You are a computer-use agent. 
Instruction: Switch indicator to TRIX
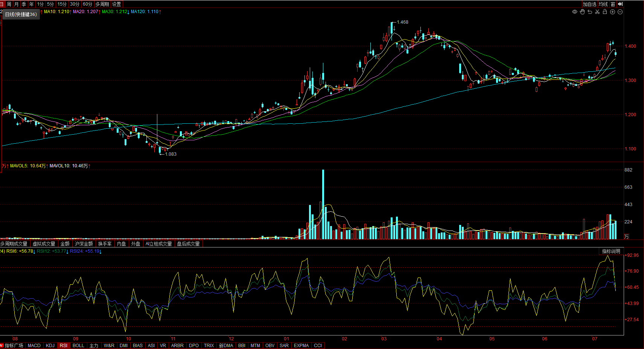(209, 346)
